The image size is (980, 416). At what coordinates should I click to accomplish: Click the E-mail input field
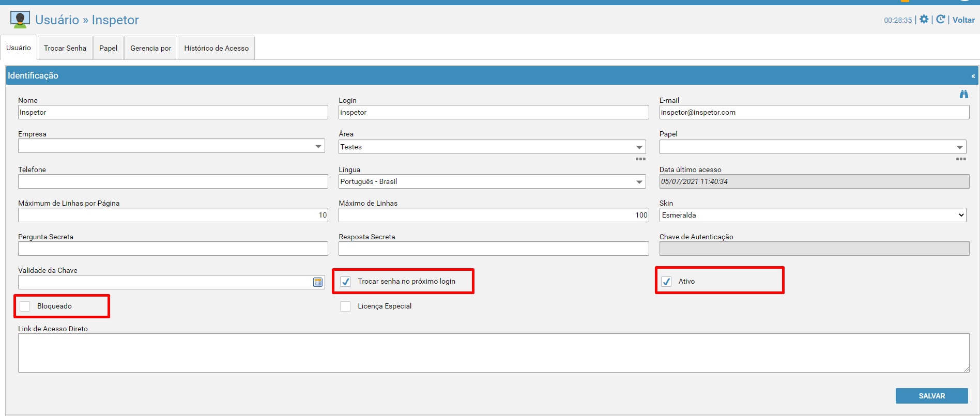[x=814, y=112]
